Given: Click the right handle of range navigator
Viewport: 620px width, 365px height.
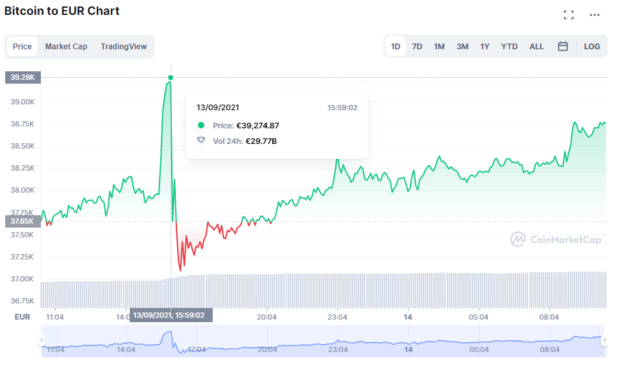Looking at the screenshot, I should click(x=604, y=340).
